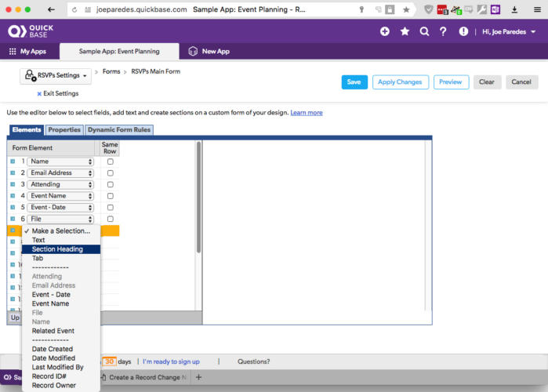Image resolution: width=548 pixels, height=392 pixels.
Task: Check Same Row for Email Address
Action: point(110,173)
